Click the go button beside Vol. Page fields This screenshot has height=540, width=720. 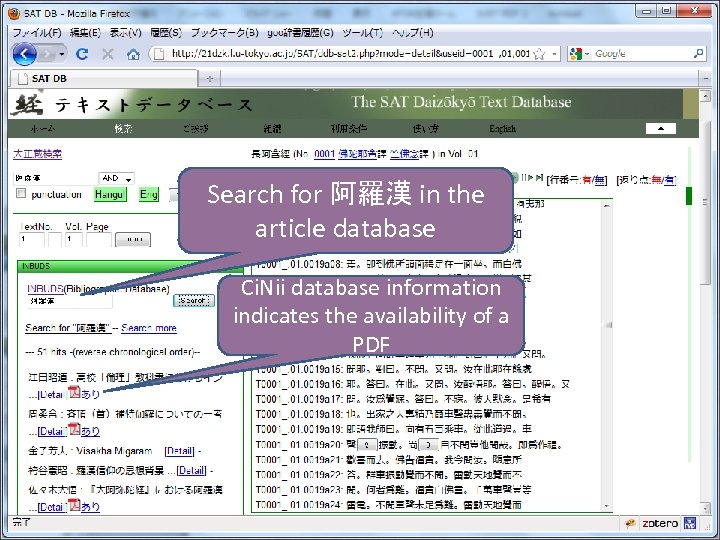[133, 240]
